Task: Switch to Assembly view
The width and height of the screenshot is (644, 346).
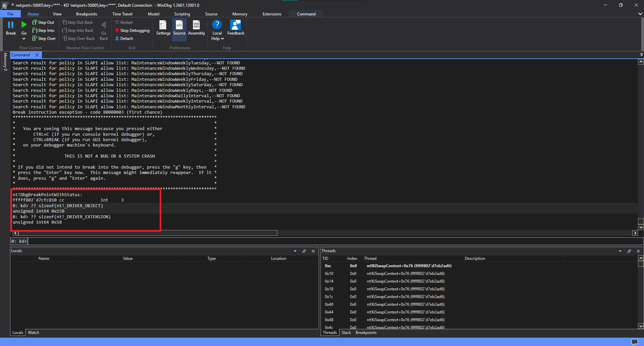Action: tap(196, 27)
